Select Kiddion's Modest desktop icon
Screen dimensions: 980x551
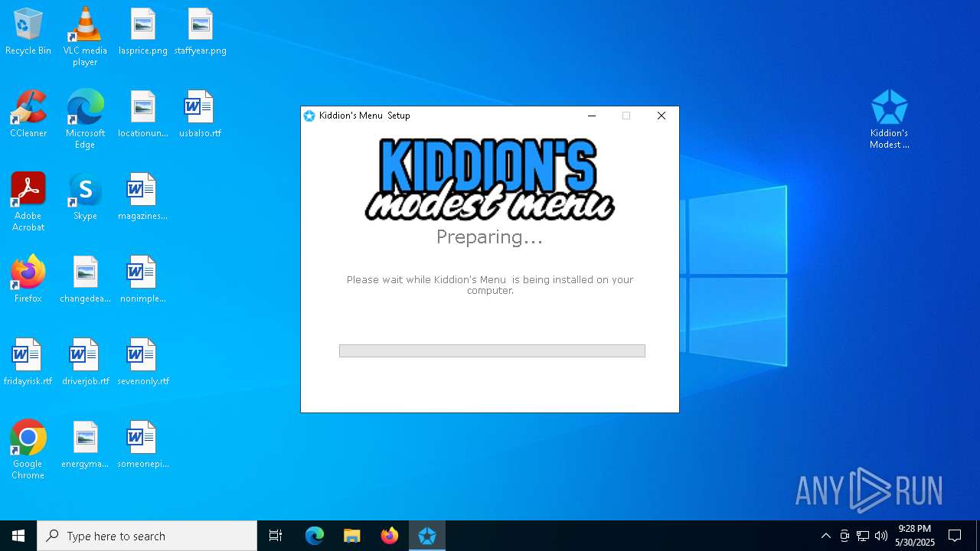coord(889,119)
